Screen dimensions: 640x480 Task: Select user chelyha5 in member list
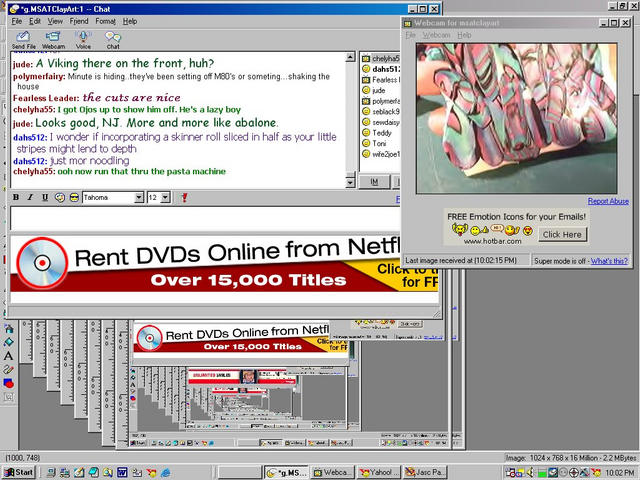(x=380, y=58)
